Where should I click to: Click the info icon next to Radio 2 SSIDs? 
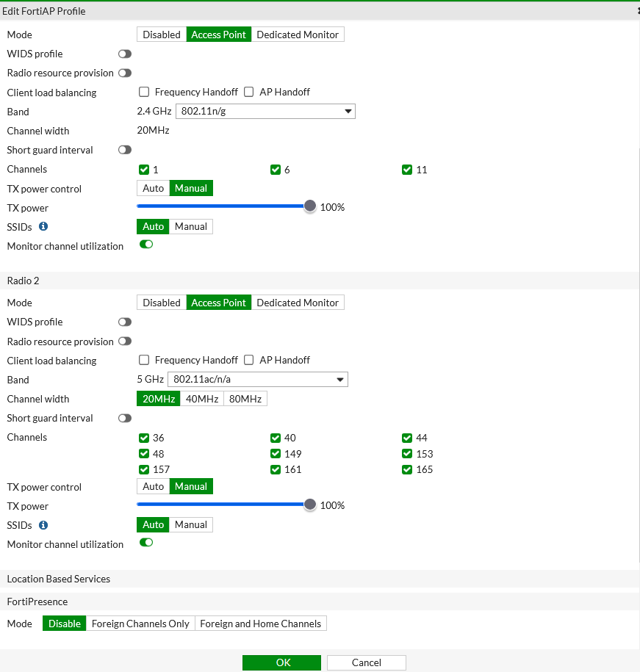pos(43,525)
